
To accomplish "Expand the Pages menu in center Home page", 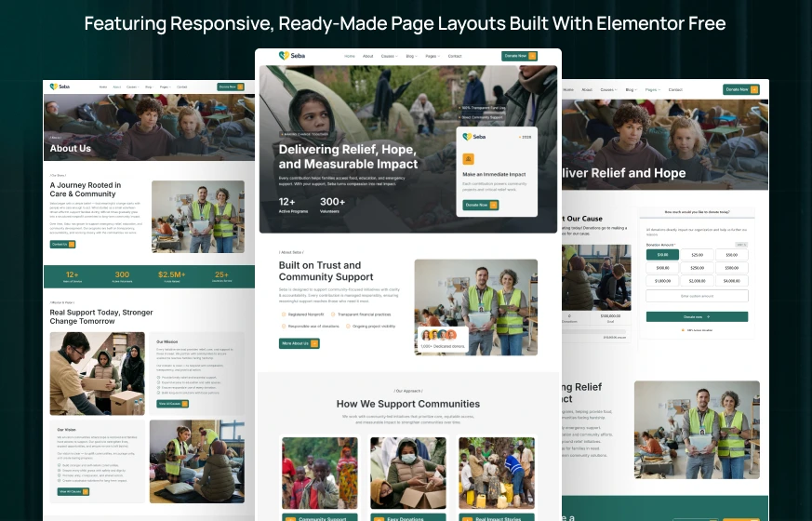I will click(433, 56).
